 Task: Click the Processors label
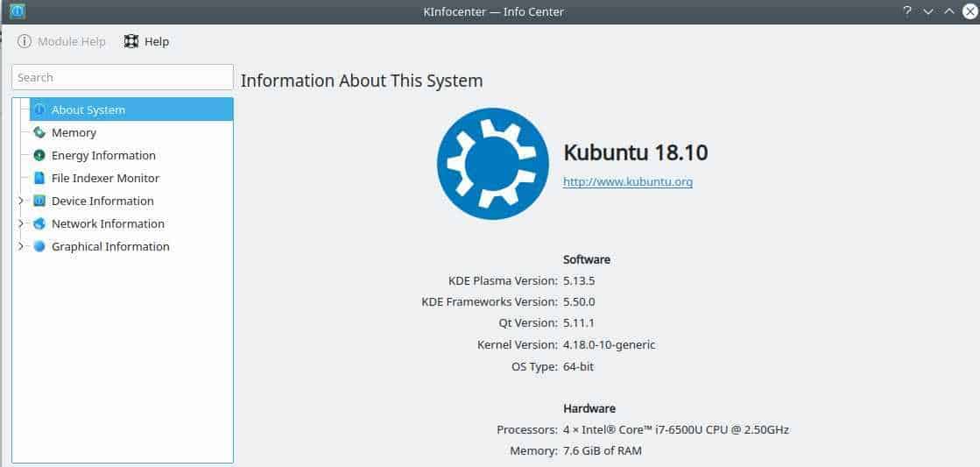click(x=527, y=430)
